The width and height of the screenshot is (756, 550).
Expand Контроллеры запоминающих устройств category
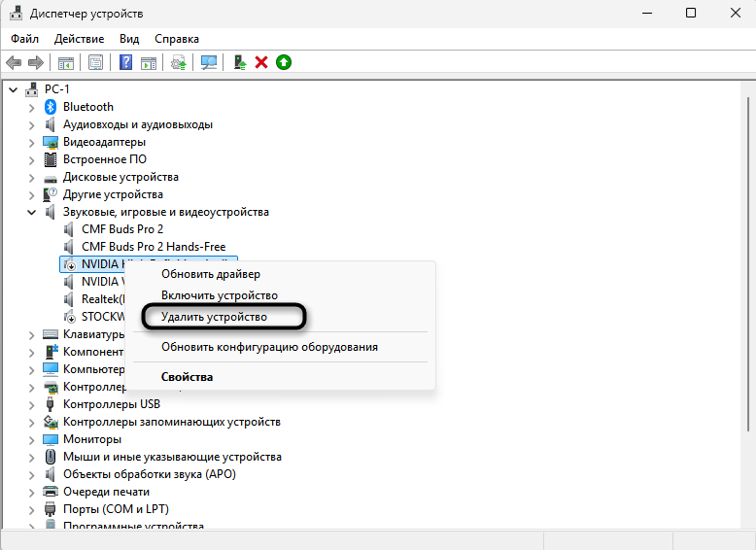click(32, 423)
